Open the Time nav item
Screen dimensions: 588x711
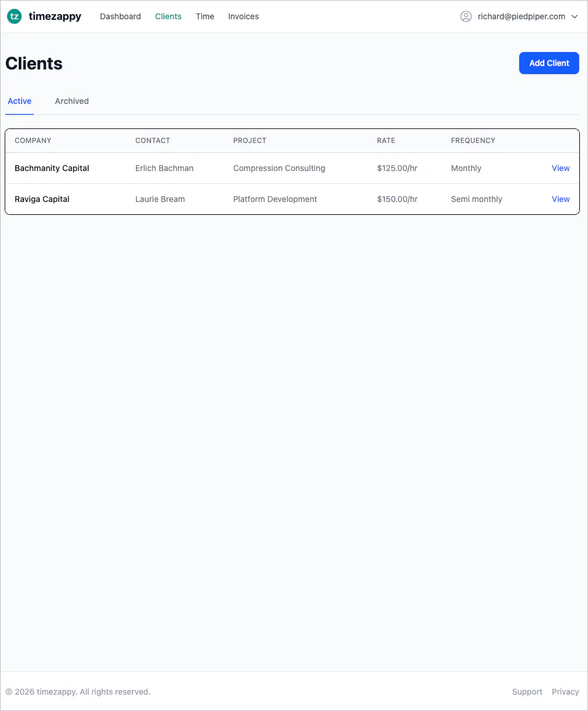click(205, 16)
